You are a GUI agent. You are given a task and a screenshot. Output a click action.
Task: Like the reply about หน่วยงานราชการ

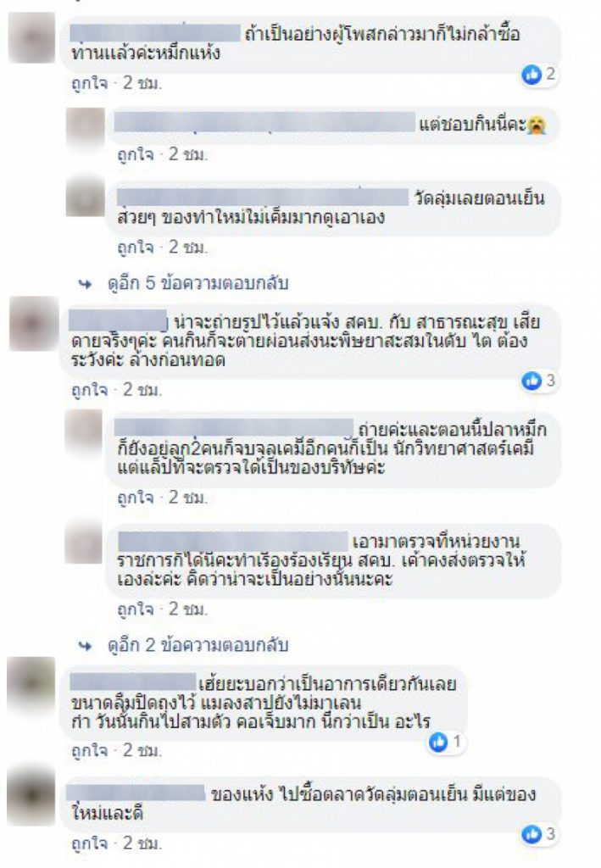[136, 609]
